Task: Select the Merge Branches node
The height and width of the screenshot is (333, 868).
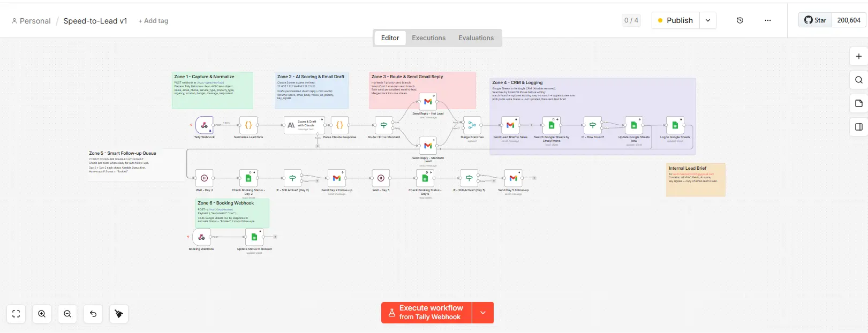Action: [x=472, y=125]
